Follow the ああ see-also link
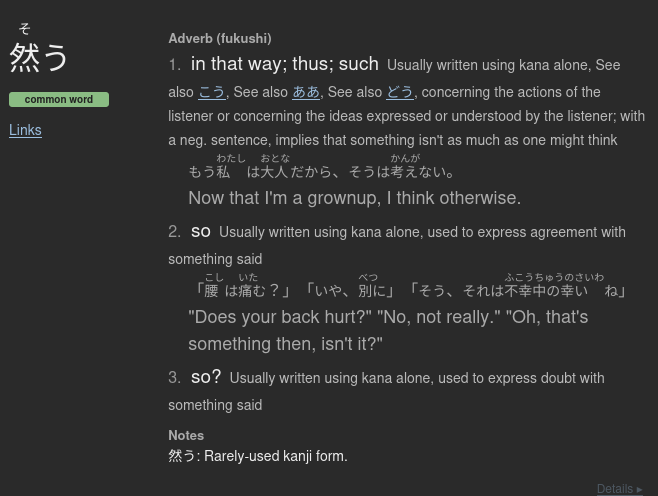 coord(306,92)
